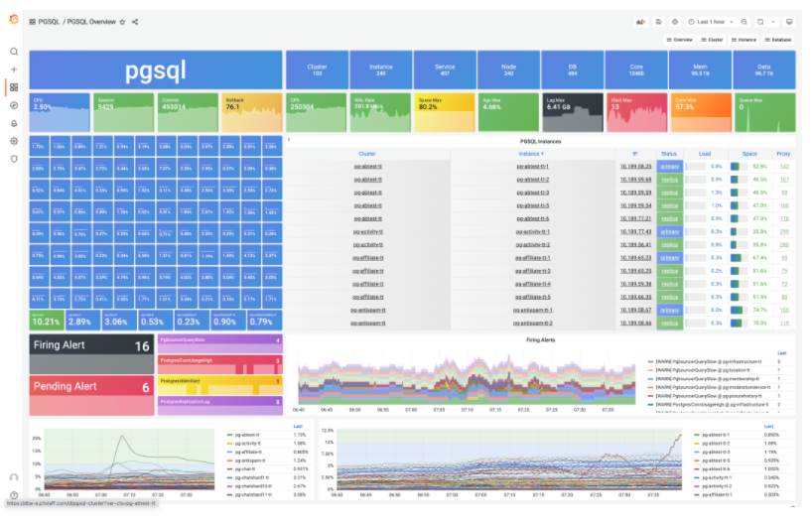
Task: Click the Add panel chart icon
Action: 641,22
